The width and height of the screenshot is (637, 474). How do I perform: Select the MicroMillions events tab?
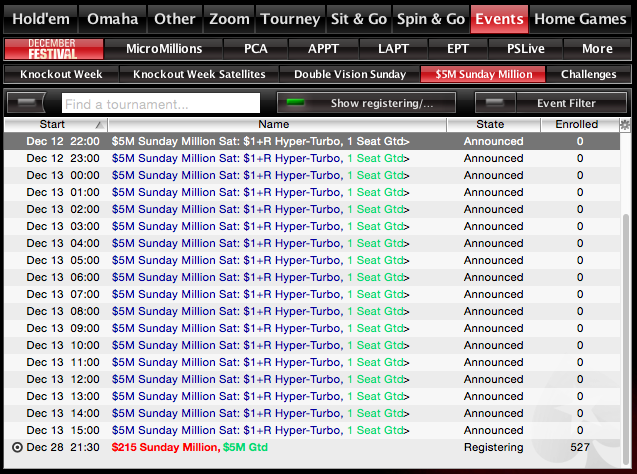coord(164,49)
